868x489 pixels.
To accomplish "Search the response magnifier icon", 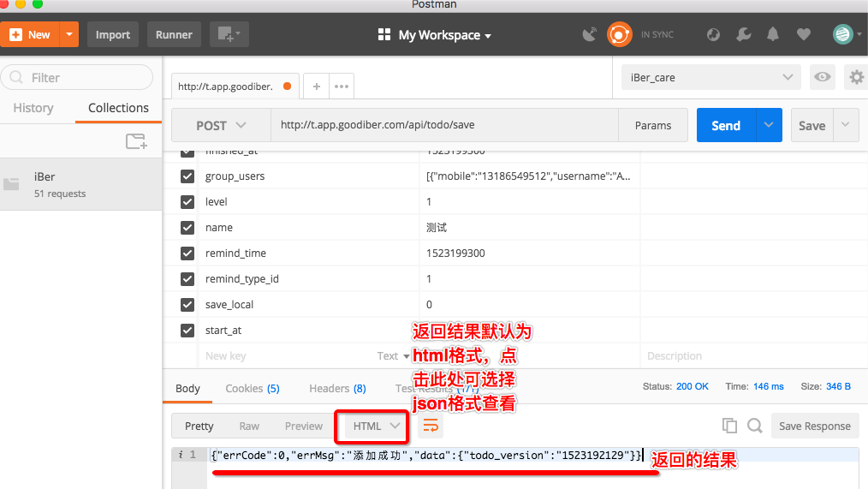I will tap(755, 426).
